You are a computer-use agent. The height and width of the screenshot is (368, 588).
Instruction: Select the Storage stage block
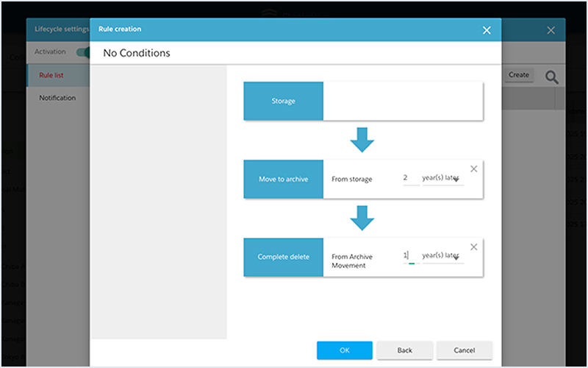point(284,101)
